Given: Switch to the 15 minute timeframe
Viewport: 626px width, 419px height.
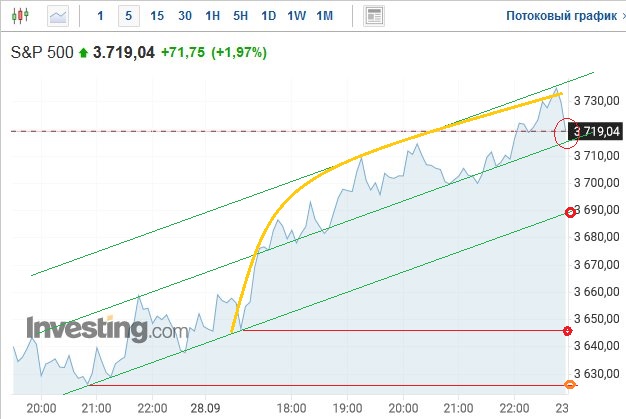Looking at the screenshot, I should click(157, 16).
